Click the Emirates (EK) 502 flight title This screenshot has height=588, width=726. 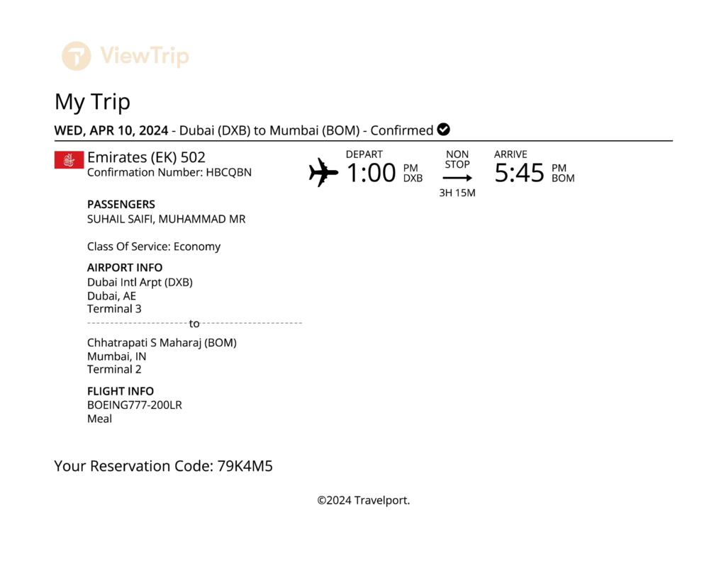point(146,157)
